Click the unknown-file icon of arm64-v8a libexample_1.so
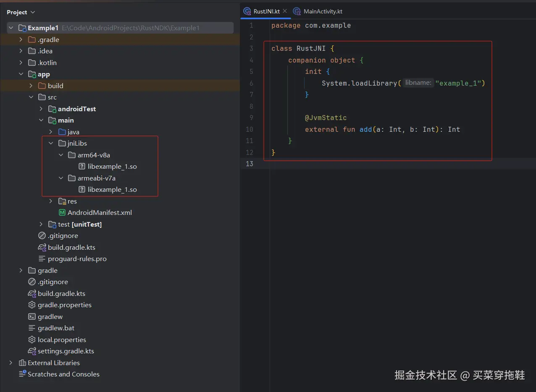536x392 pixels. [x=82, y=166]
